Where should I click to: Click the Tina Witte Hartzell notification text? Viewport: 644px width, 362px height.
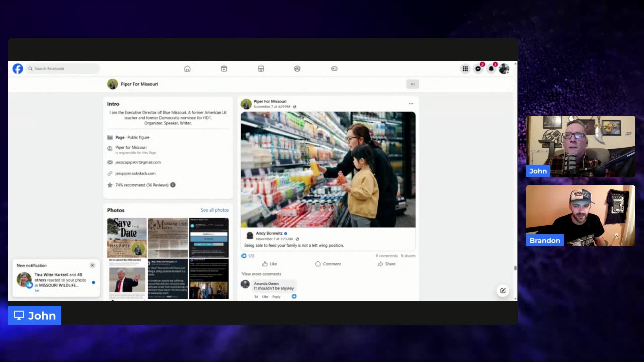point(60,280)
